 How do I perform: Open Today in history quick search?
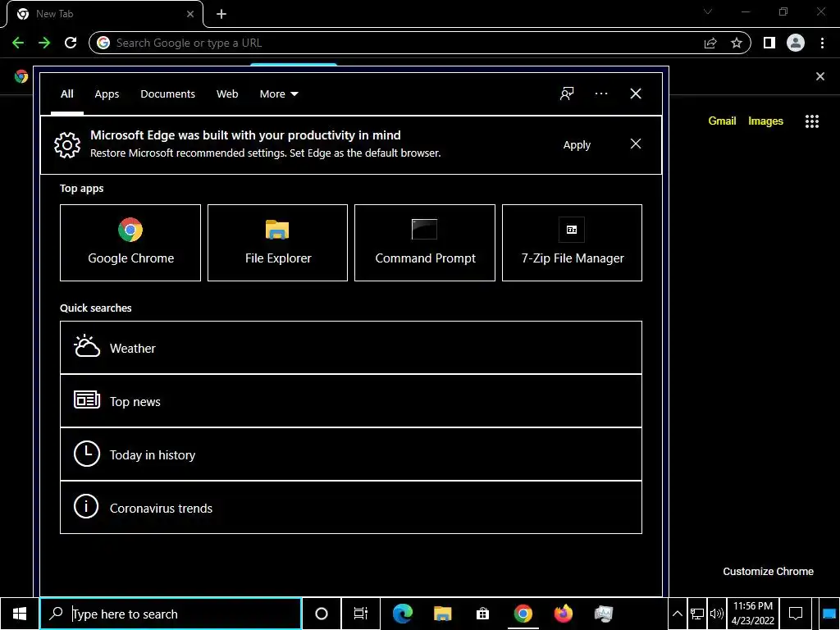coord(351,454)
